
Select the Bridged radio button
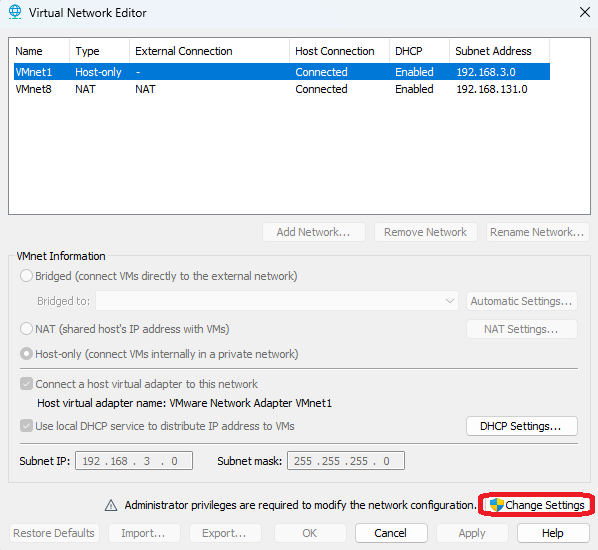(x=26, y=276)
